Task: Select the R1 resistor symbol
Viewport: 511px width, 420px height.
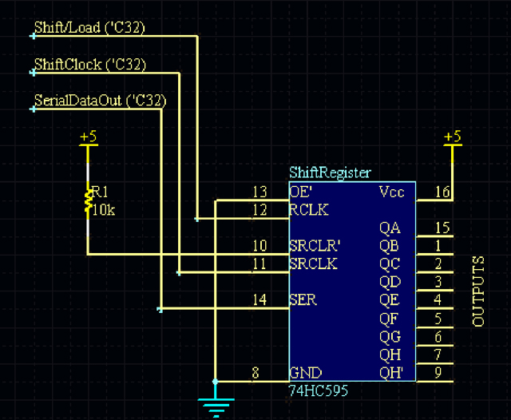Action: tap(88, 201)
